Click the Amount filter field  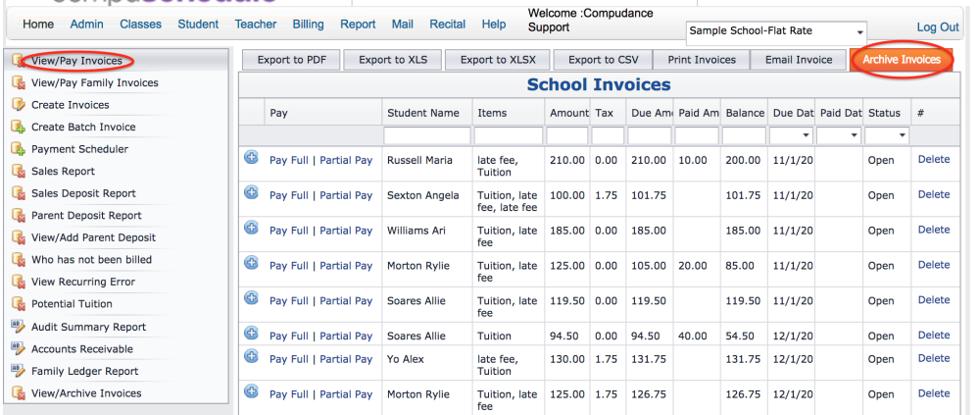click(567, 135)
